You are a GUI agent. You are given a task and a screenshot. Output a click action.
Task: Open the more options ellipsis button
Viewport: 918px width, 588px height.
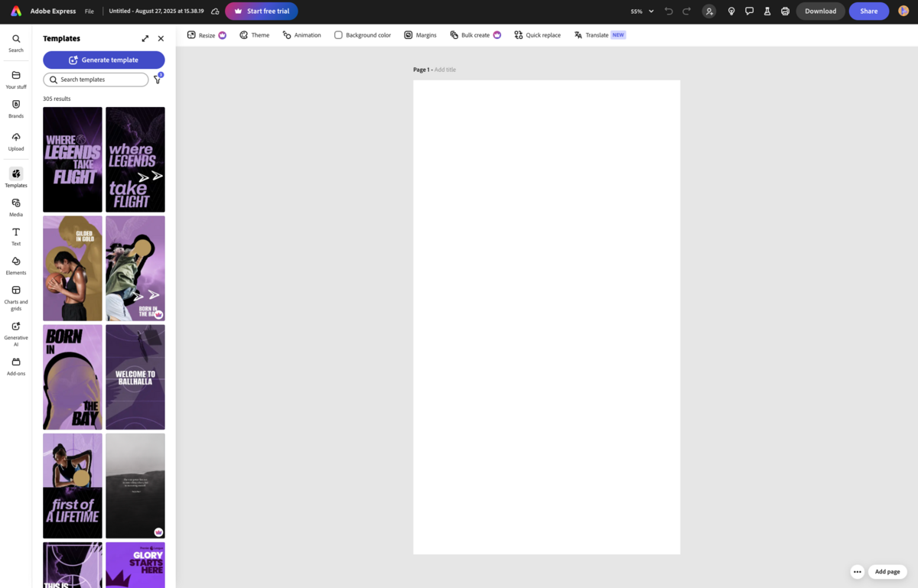(858, 572)
